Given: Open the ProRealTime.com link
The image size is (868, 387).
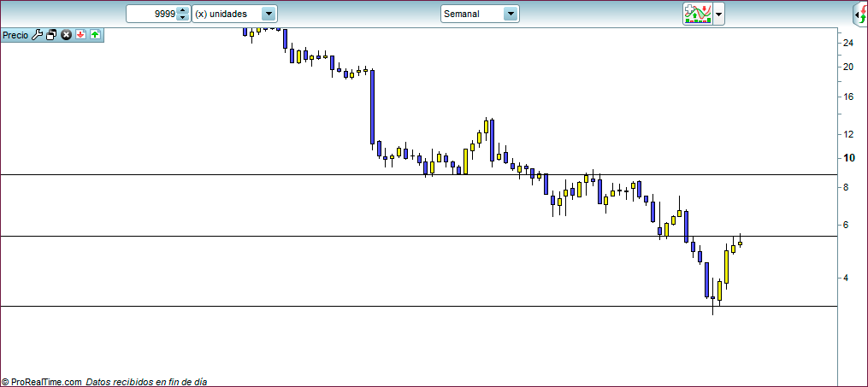Looking at the screenshot, I should (x=46, y=382).
